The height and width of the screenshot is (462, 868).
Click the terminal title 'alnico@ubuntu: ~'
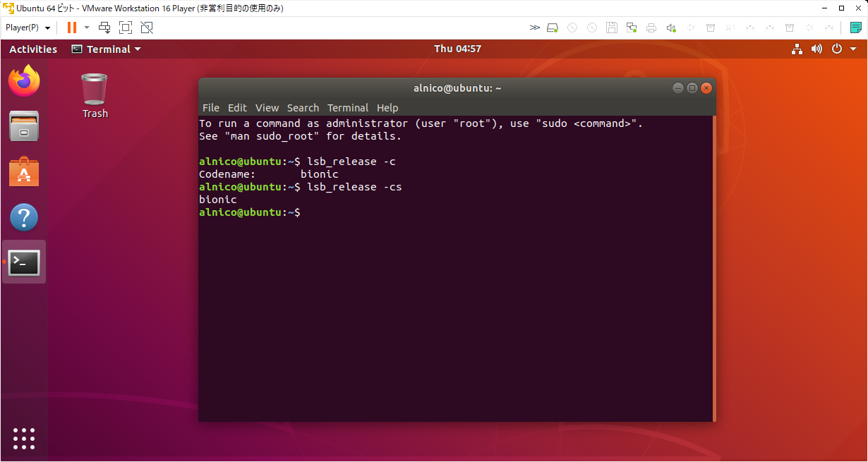point(457,88)
